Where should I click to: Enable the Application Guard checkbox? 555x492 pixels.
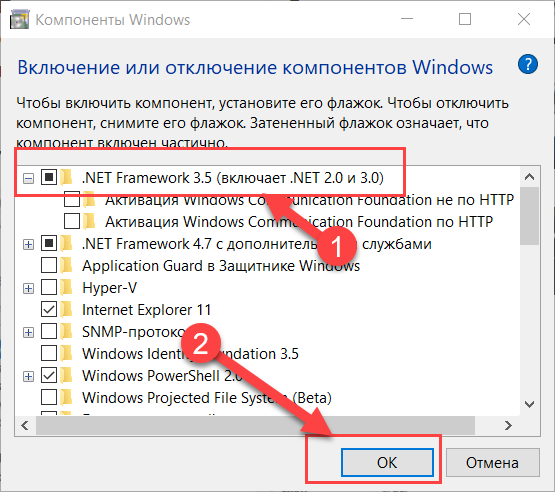coord(49,265)
